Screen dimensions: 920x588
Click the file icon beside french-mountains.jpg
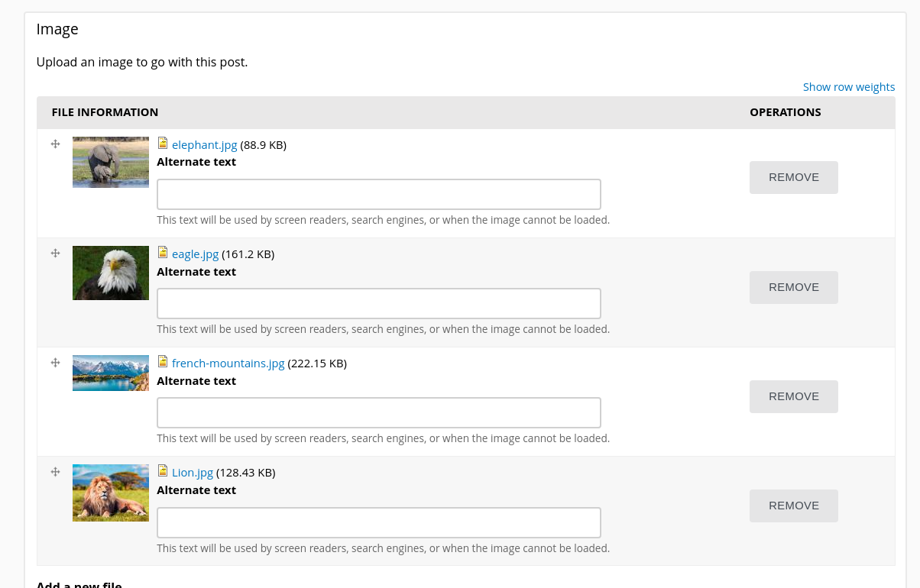tap(163, 361)
